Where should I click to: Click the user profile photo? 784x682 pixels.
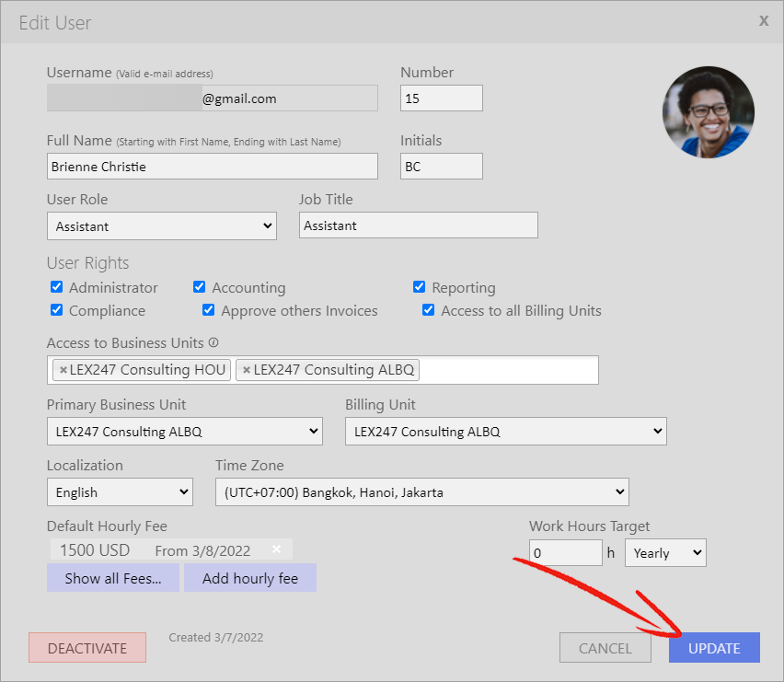[x=709, y=112]
